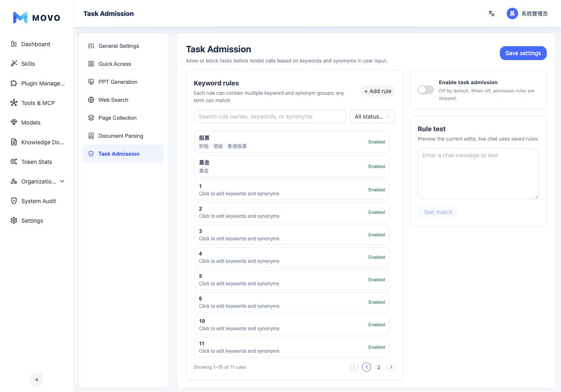Click the Plugin Management puzzle icon
This screenshot has height=392, width=561.
pos(14,83)
